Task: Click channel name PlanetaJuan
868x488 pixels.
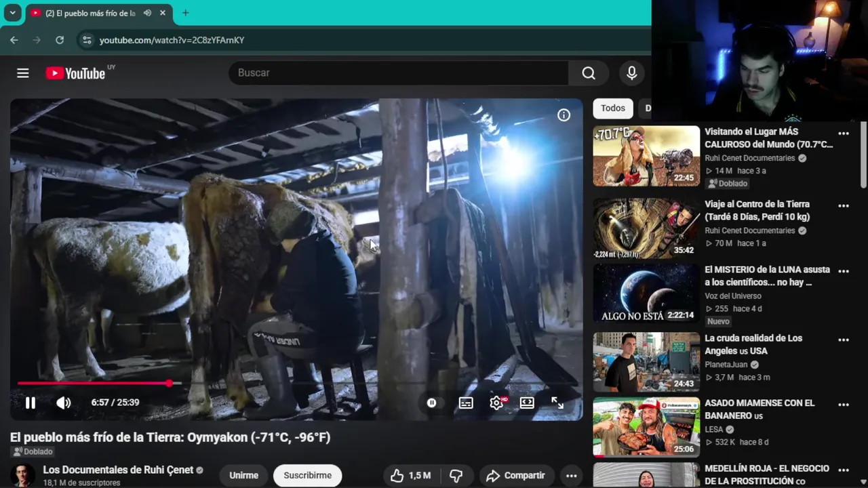Action: [x=727, y=365]
